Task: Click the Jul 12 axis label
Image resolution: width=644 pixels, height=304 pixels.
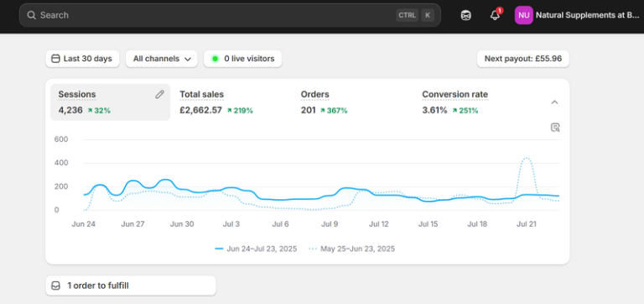Action: (x=379, y=224)
